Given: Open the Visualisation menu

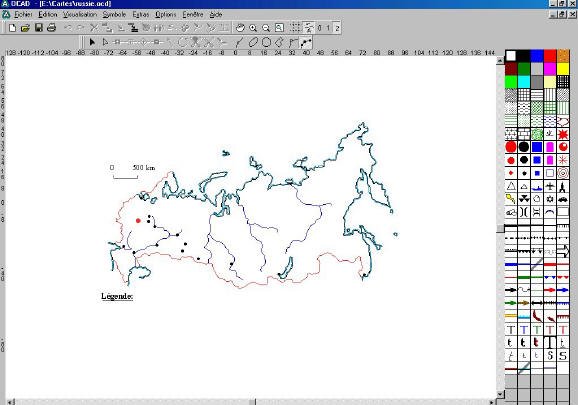Looking at the screenshot, I should [80, 14].
